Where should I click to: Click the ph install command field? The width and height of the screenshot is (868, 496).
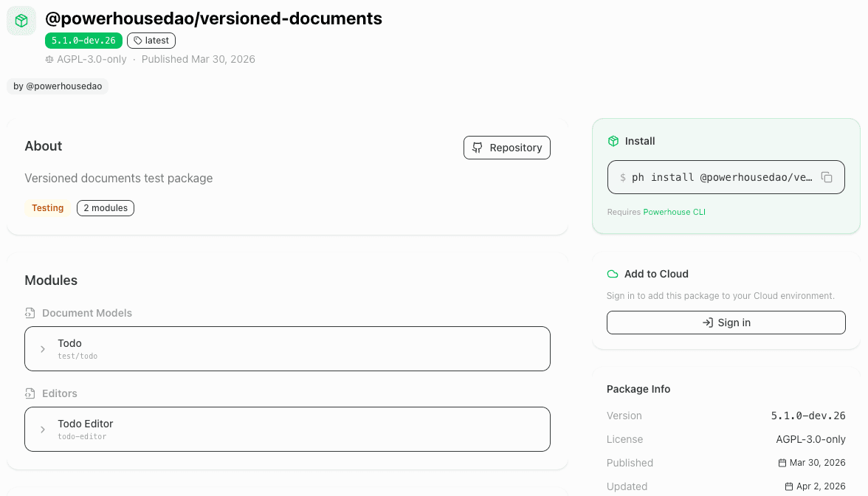726,177
